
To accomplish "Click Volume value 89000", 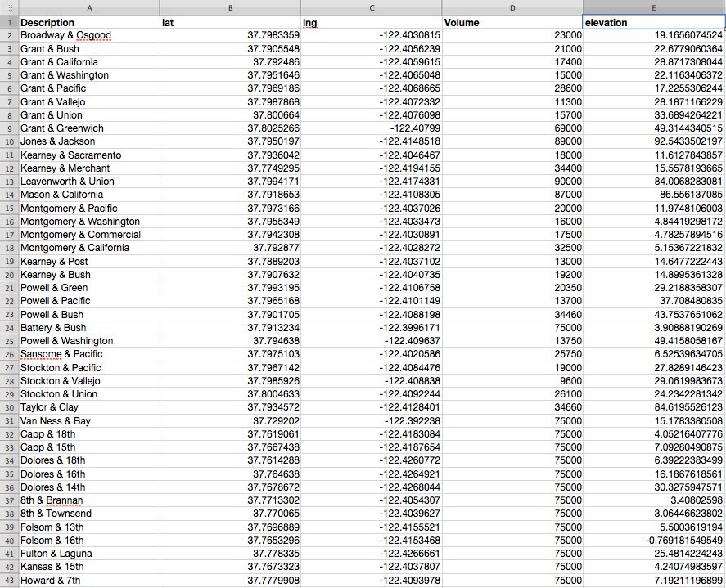I will [x=512, y=141].
